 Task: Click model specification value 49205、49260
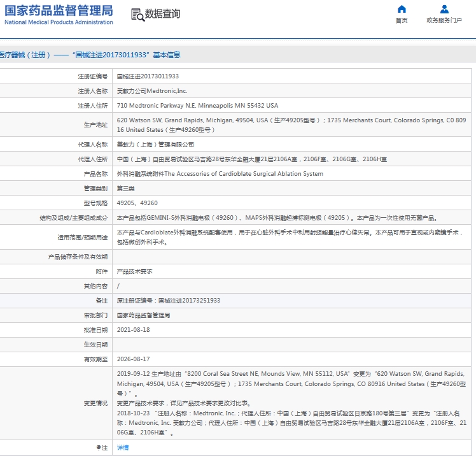[x=137, y=203]
